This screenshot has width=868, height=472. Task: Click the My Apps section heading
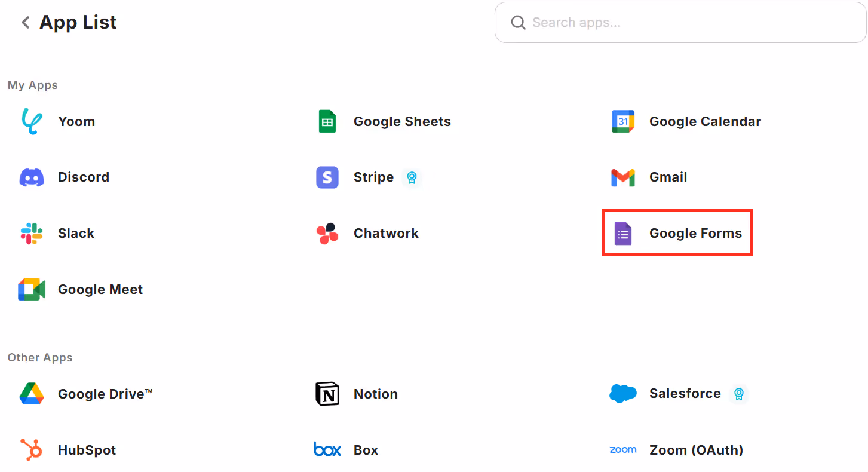pos(33,85)
